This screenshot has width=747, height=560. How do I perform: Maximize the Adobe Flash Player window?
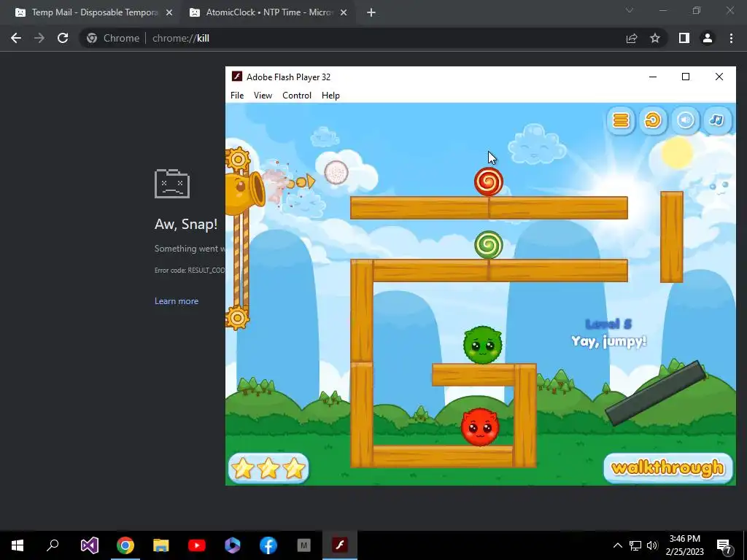686,77
